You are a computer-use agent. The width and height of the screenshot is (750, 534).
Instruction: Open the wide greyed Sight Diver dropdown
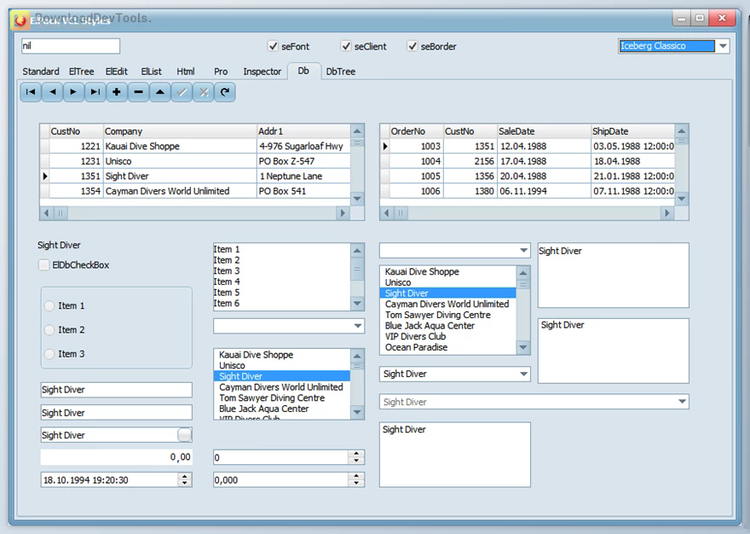point(682,401)
